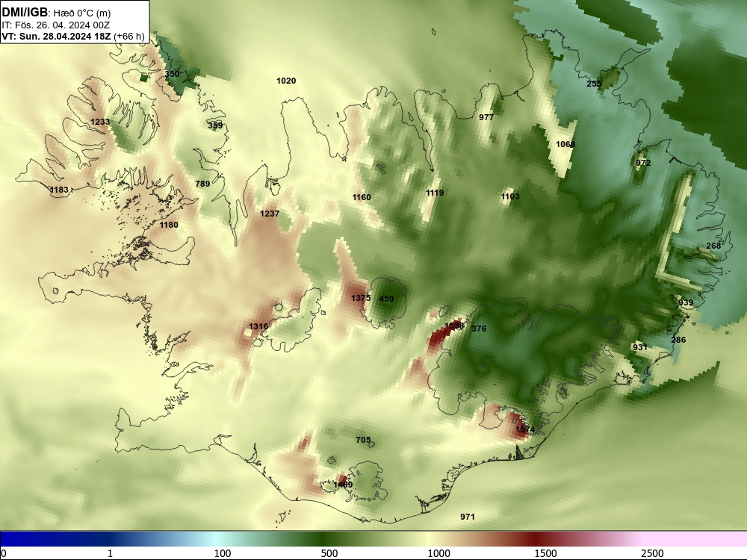Click the 1119 map value
747x560 pixels.
click(435, 193)
